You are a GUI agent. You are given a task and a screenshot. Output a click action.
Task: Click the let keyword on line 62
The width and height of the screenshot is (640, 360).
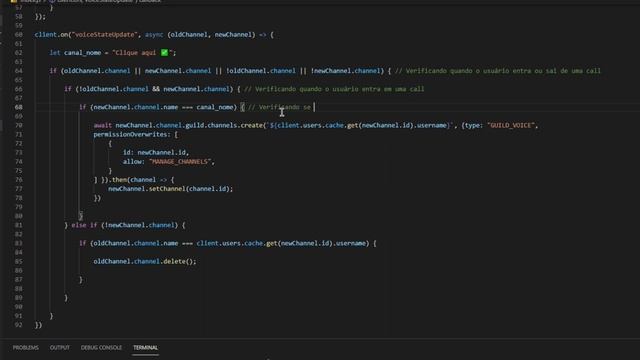click(55, 53)
